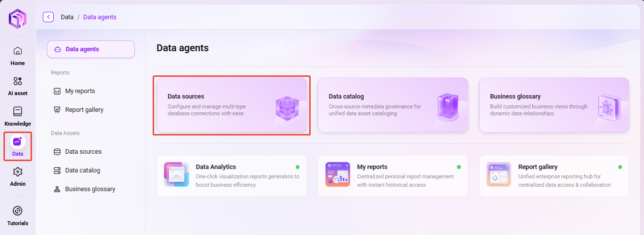The width and height of the screenshot is (644, 235).
Task: Select the Knowledge book icon
Action: coord(18,111)
